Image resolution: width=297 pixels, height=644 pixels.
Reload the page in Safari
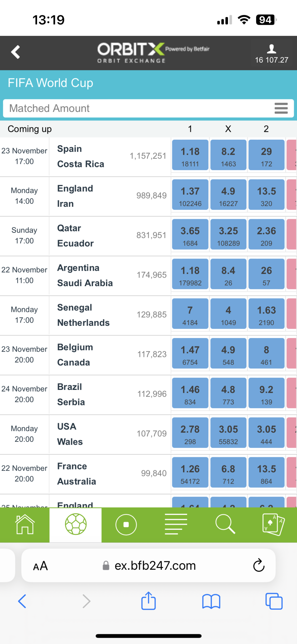click(259, 565)
